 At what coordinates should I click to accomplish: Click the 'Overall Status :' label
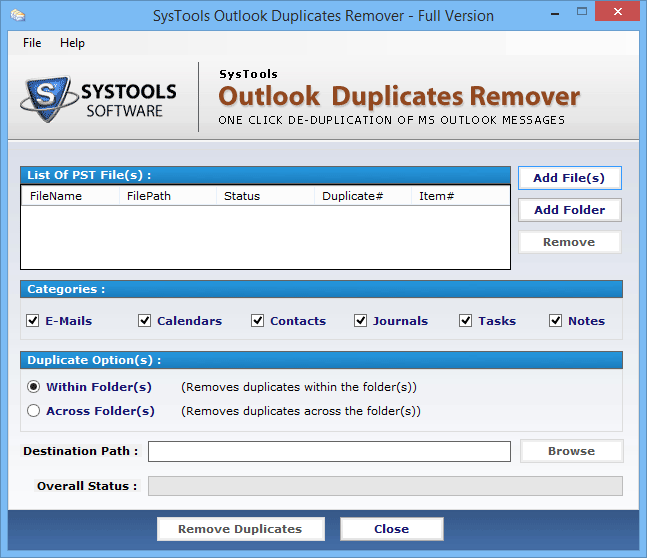coord(87,486)
